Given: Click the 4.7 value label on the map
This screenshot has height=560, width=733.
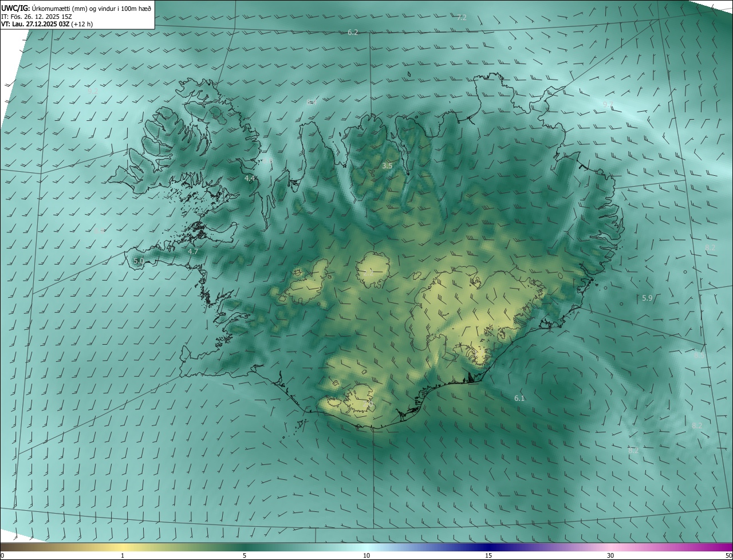Looking at the screenshot, I should [x=193, y=251].
